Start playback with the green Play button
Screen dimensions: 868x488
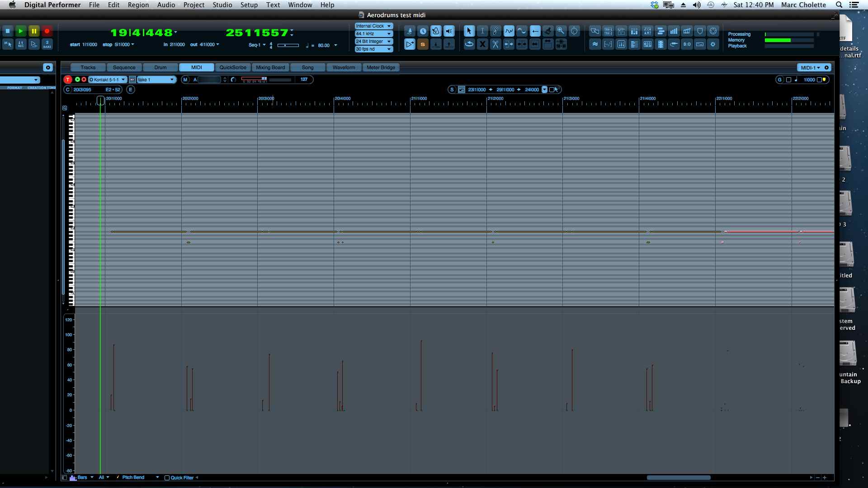coord(21,31)
